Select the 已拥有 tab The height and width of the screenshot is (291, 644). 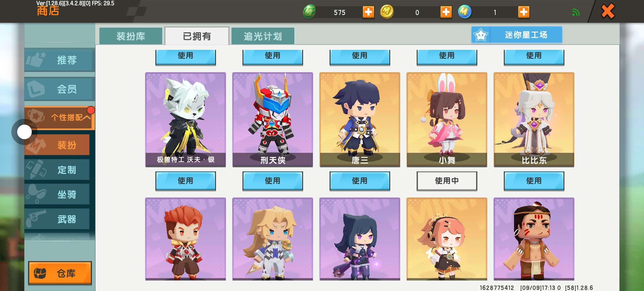click(197, 36)
